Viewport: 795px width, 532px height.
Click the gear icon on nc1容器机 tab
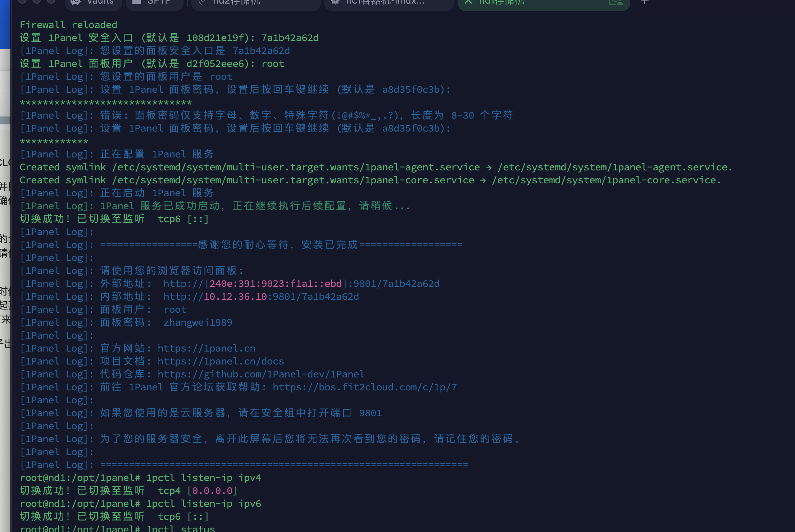[335, 2]
